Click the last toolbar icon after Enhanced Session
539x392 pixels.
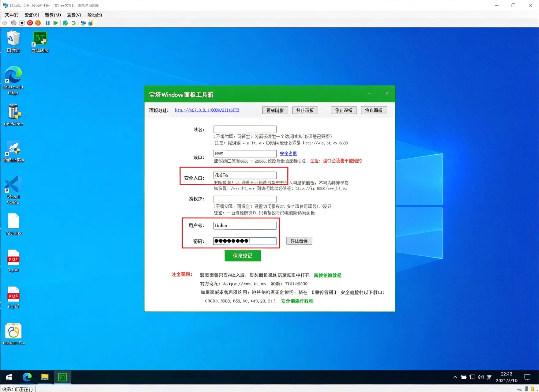[x=91, y=23]
